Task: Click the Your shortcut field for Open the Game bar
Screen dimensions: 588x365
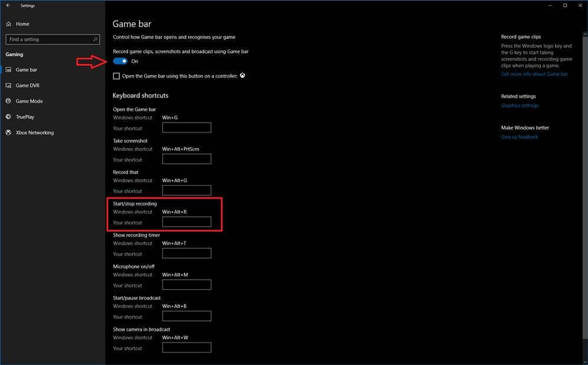Action: [x=186, y=127]
